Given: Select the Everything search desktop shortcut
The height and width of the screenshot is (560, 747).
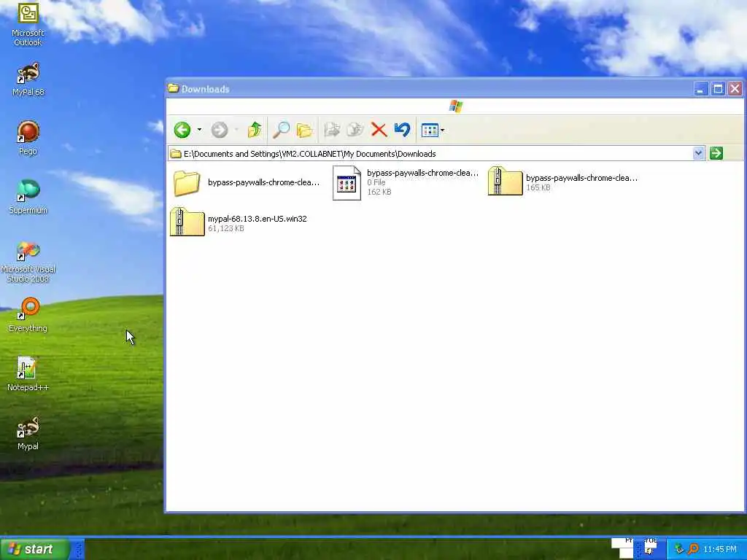Looking at the screenshot, I should [28, 315].
